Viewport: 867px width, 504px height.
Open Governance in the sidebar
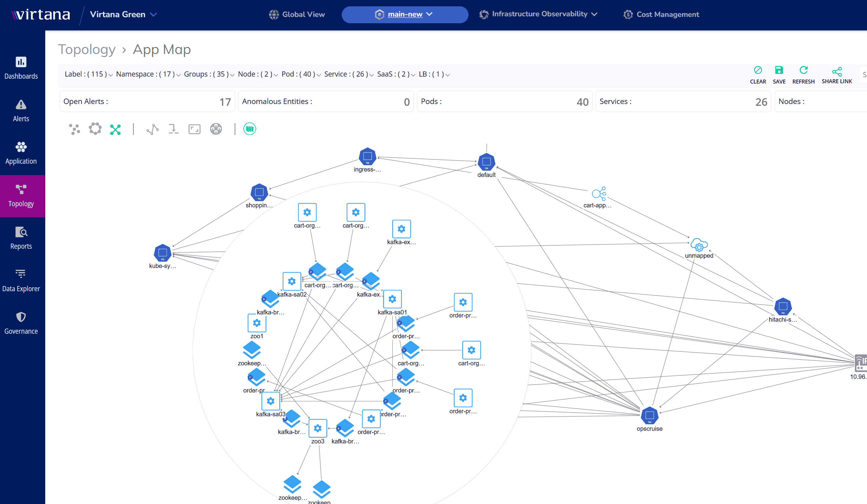pos(21,323)
